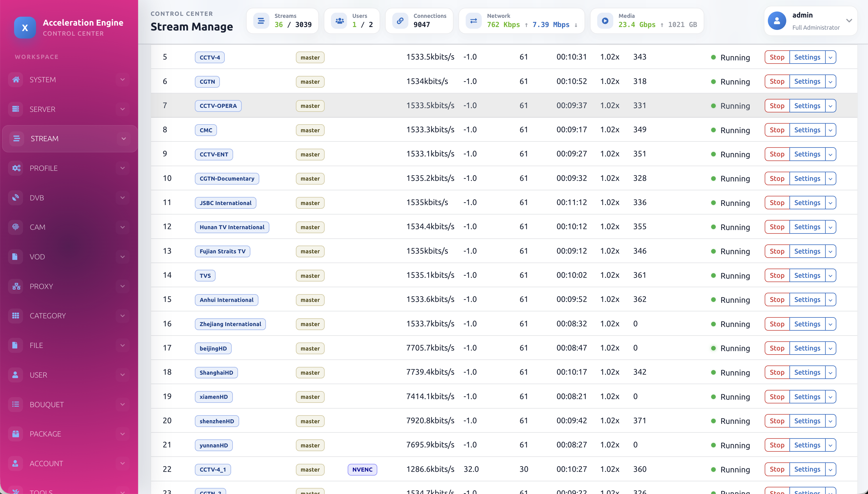Click the Network transfer arrows icon
The width and height of the screenshot is (868, 494).
(473, 21)
